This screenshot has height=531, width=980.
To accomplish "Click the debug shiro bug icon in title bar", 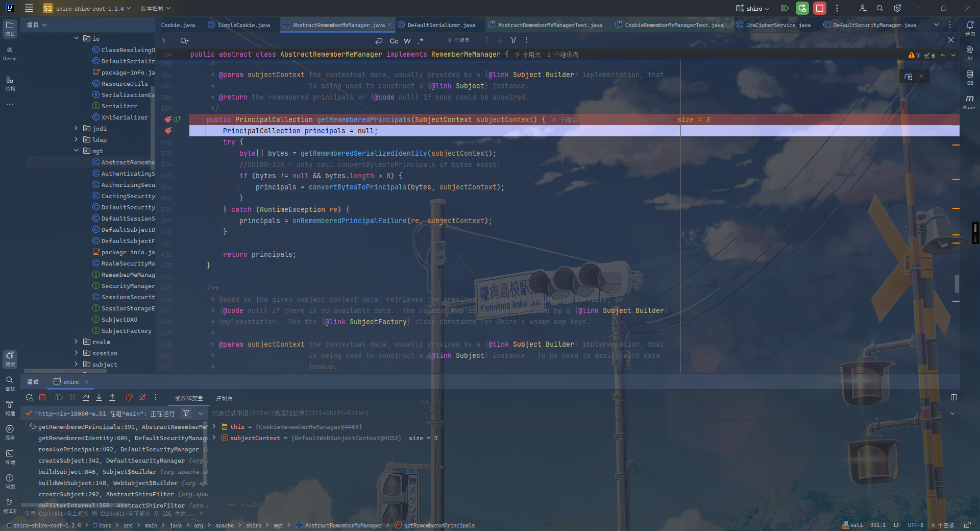I will (802, 8).
